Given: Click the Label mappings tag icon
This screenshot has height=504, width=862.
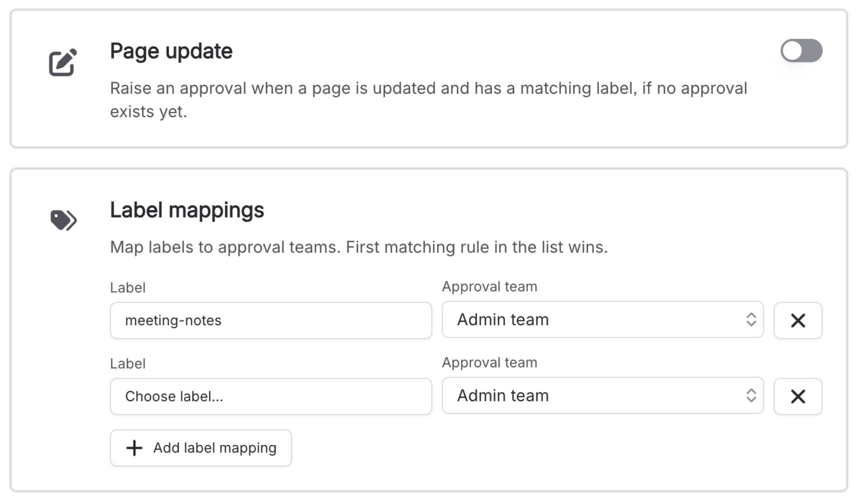Looking at the screenshot, I should pyautogui.click(x=63, y=220).
